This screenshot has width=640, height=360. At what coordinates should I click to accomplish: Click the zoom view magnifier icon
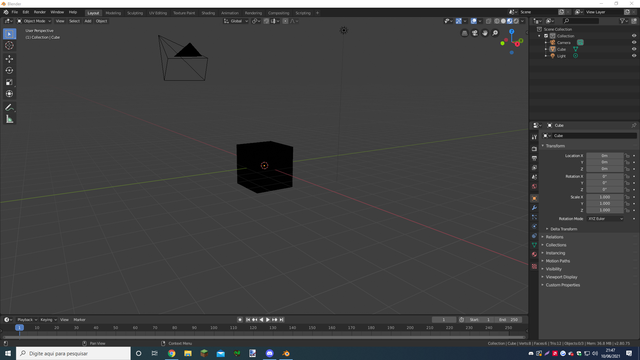click(x=495, y=33)
